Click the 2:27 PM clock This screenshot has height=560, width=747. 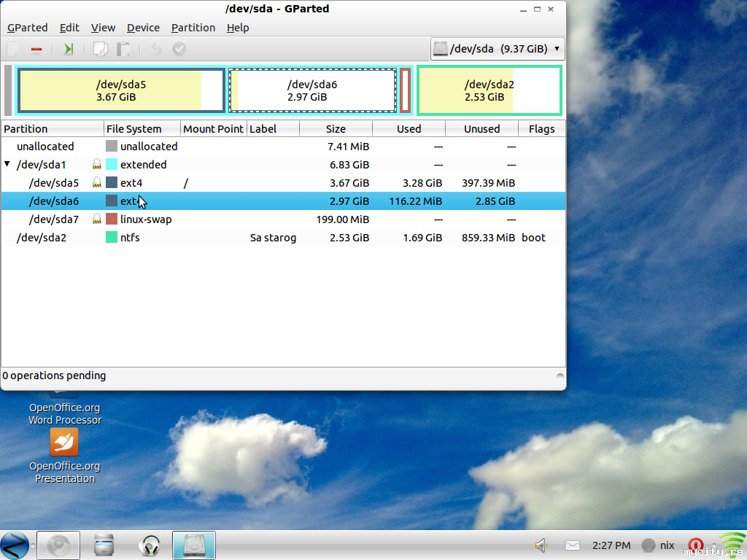click(x=611, y=545)
